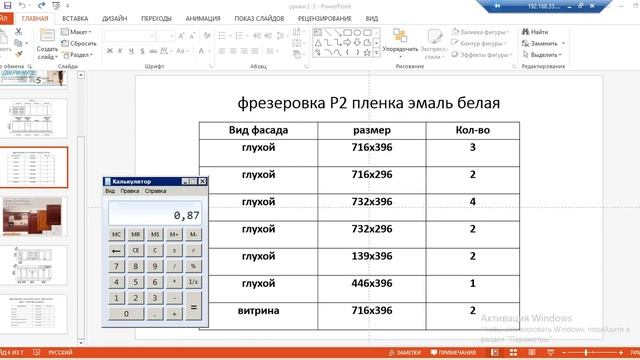Image resolution: width=640 pixels, height=360 pixels.
Task: Open the Макет layout dropdown
Action: pyautogui.click(x=76, y=32)
